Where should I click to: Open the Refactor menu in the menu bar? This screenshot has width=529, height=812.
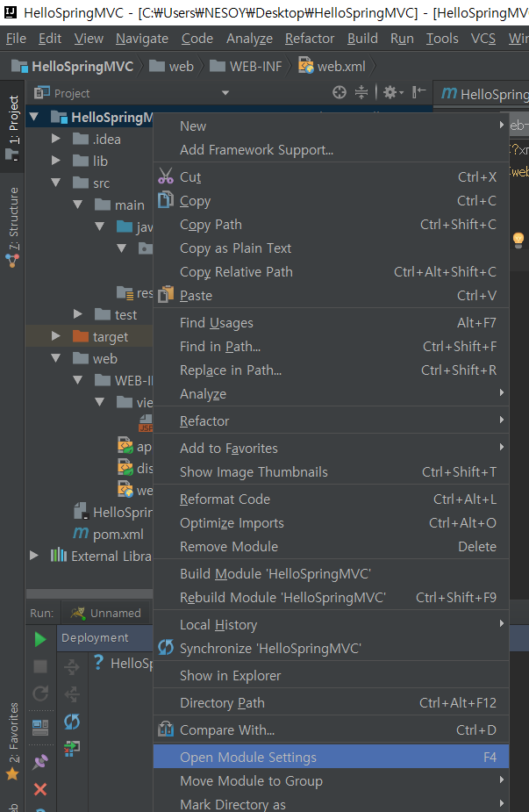[x=310, y=39]
